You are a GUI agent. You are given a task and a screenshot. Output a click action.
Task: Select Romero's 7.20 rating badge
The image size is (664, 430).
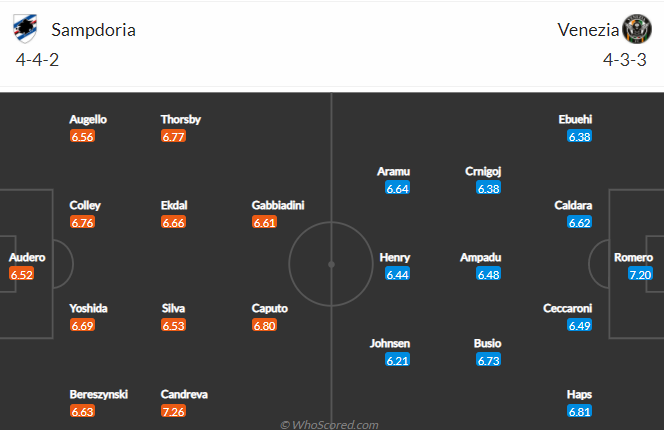click(640, 275)
